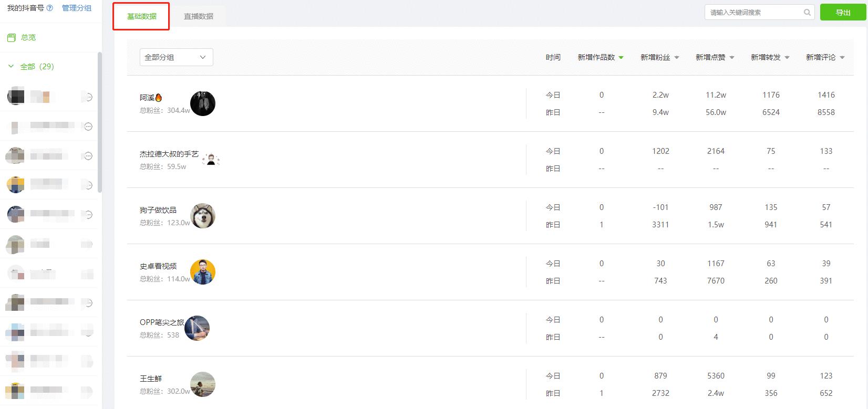Click the magnifier search icon

[x=807, y=13]
